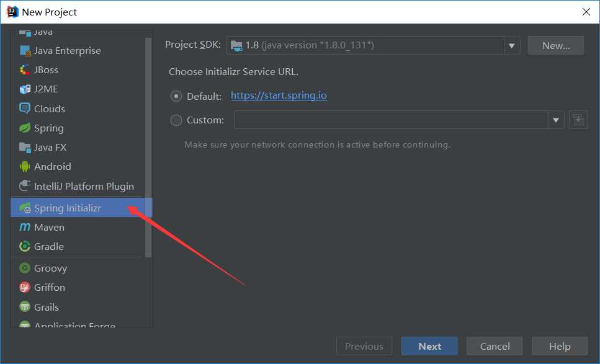Click the J2ME project type icon
Screen dimensions: 600x364
coord(25,89)
